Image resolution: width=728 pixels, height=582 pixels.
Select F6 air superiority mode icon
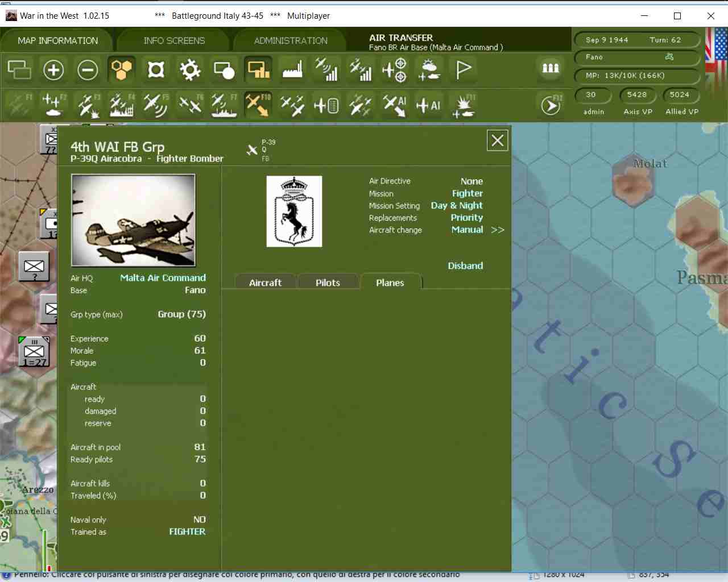click(x=190, y=105)
